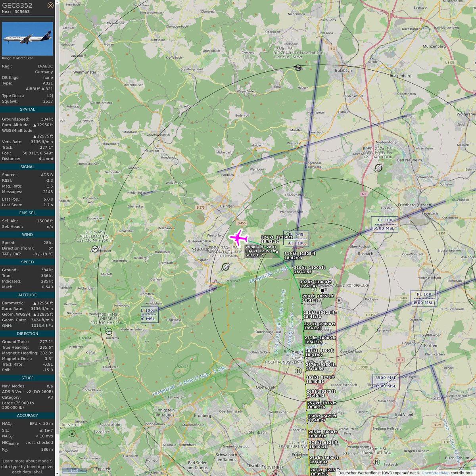476x476 pixels.
Task: Click the SPATIAL section header
Action: (x=27, y=109)
